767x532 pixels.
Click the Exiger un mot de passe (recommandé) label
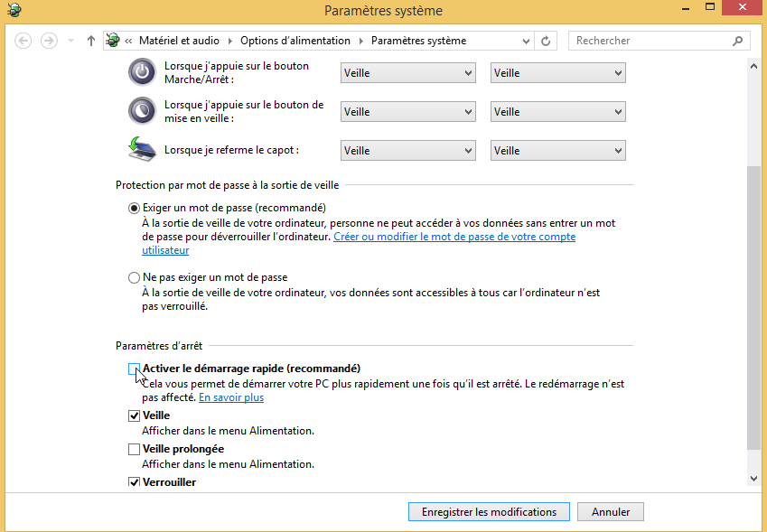click(234, 208)
